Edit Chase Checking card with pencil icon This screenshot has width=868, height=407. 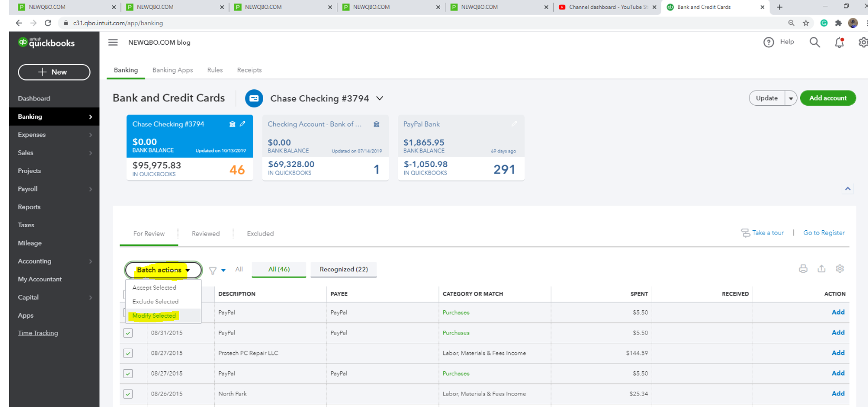[243, 124]
